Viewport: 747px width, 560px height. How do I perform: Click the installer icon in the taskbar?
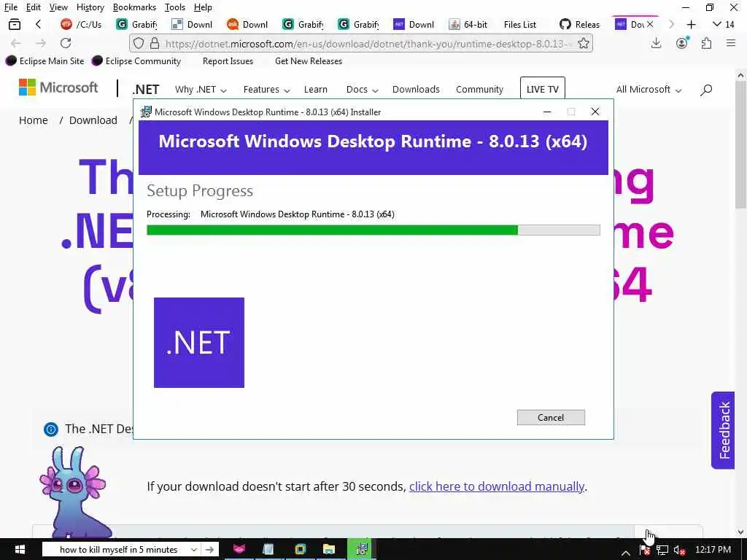pos(362,550)
